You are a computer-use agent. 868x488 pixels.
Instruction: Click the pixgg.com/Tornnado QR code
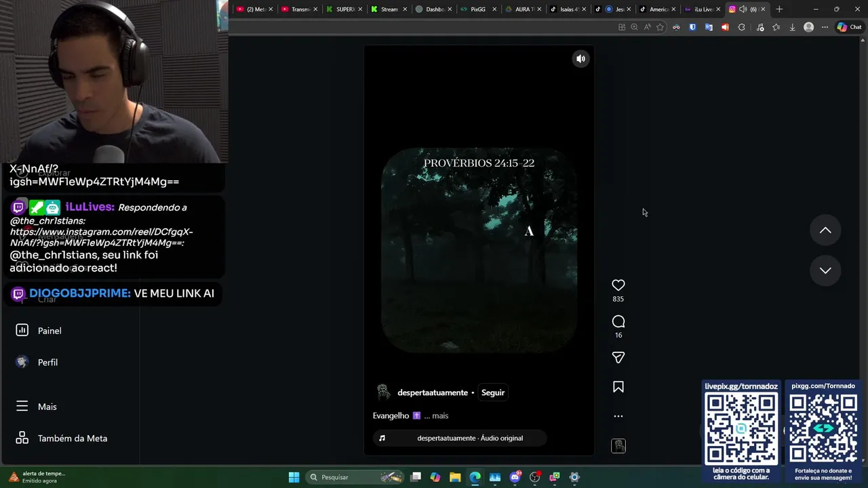[823, 428]
